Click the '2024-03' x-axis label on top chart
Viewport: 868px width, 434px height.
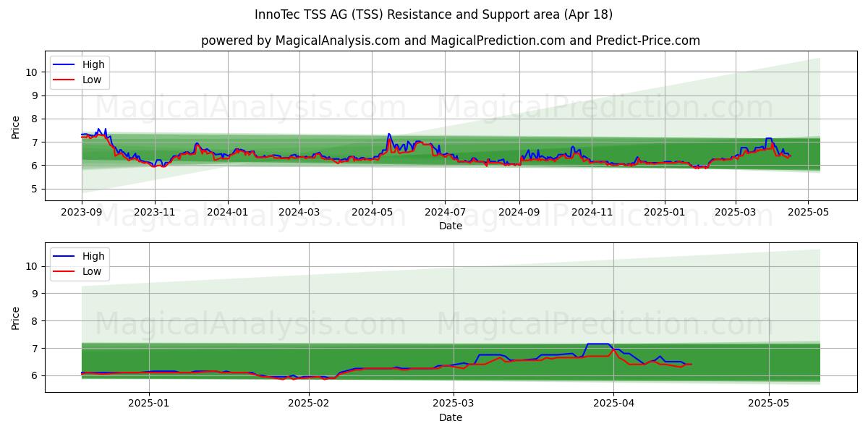tap(299, 212)
